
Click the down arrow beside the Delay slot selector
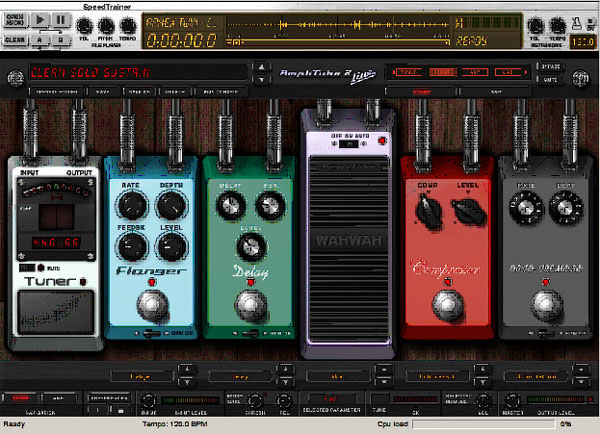tap(285, 383)
